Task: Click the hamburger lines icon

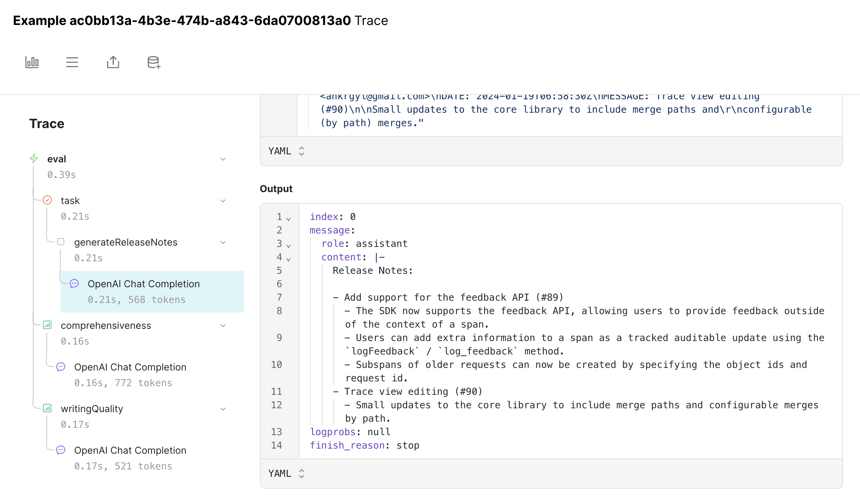Action: 72,62
